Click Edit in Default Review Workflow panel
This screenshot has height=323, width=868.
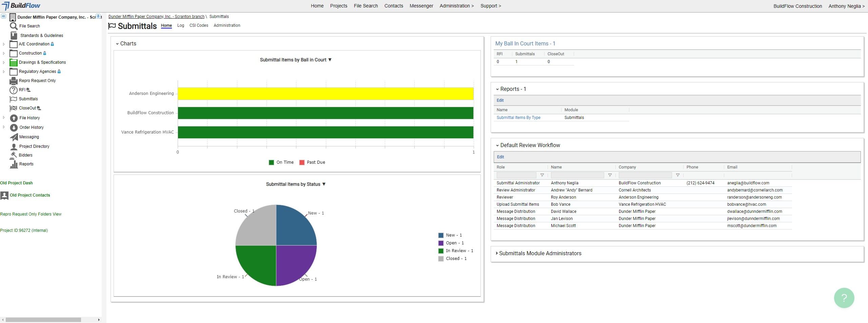[500, 157]
